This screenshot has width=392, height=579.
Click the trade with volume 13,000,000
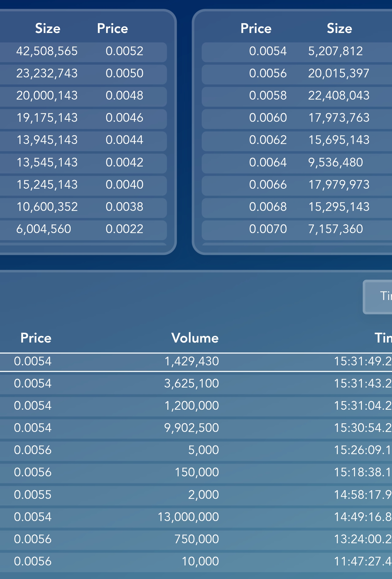(196, 517)
